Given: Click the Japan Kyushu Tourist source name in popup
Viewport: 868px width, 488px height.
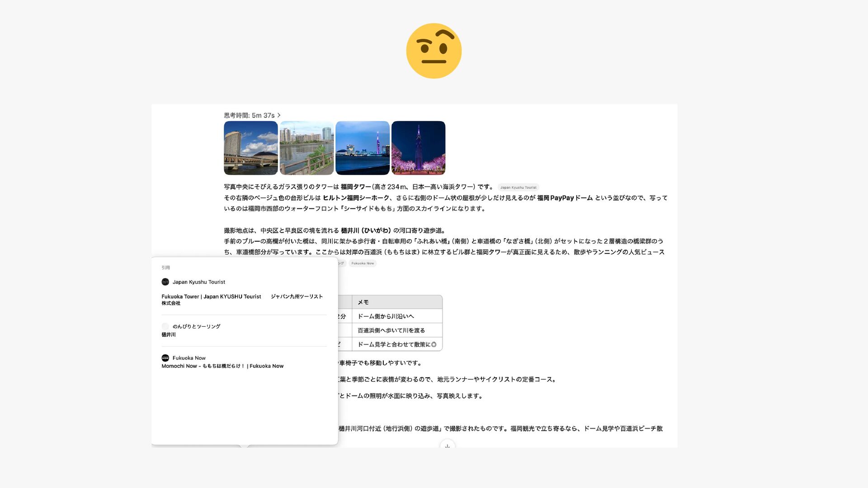Looking at the screenshot, I should click(198, 282).
